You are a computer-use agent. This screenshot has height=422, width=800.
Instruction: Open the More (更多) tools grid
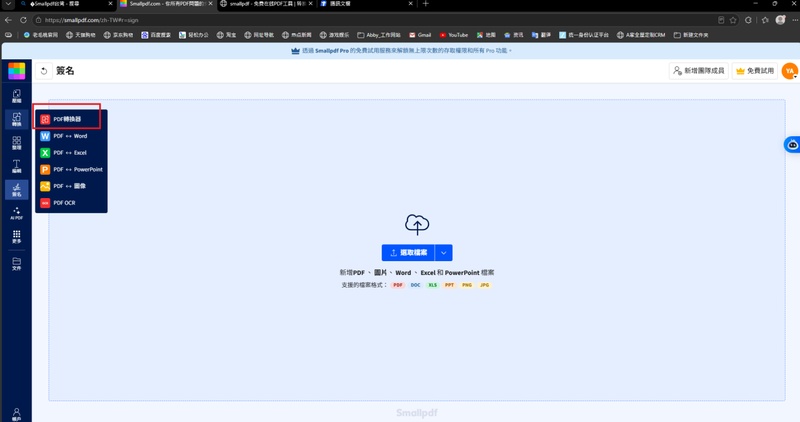(16, 237)
